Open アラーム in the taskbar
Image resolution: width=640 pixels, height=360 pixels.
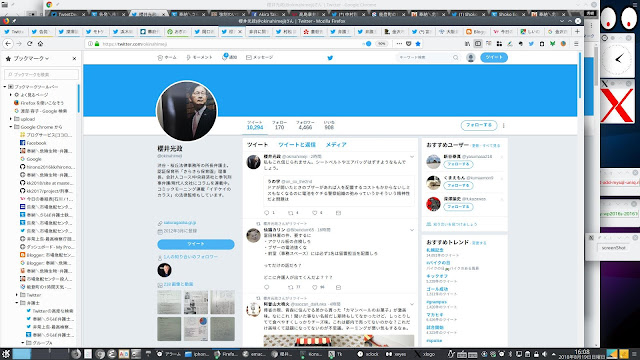(x=169, y=354)
